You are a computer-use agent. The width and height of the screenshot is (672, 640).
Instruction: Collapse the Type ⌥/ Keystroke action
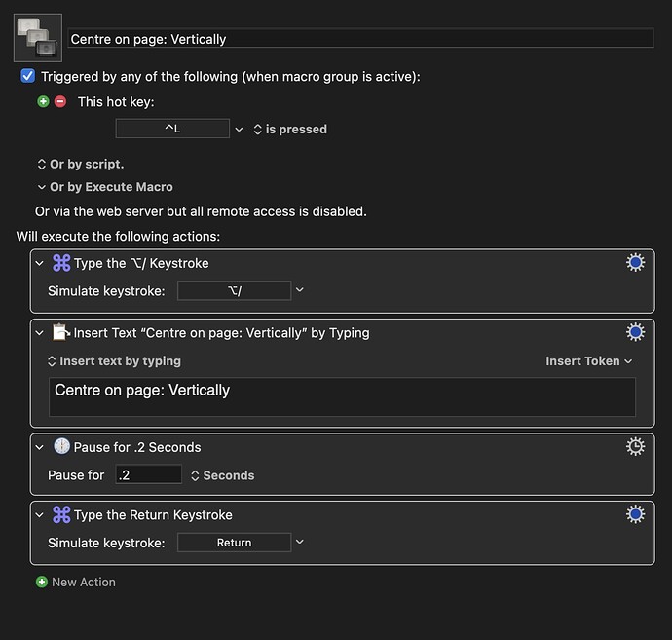[x=39, y=263]
